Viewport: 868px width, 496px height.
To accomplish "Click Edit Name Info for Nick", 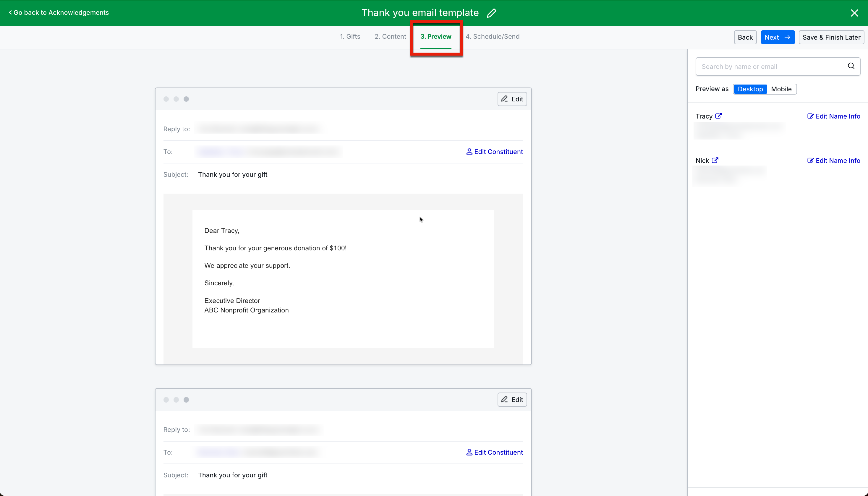I will point(834,161).
